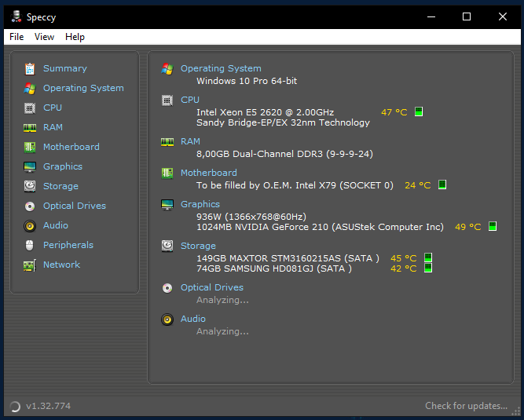The image size is (524, 420).
Task: Select Audio label in the sidebar
Action: coord(56,225)
